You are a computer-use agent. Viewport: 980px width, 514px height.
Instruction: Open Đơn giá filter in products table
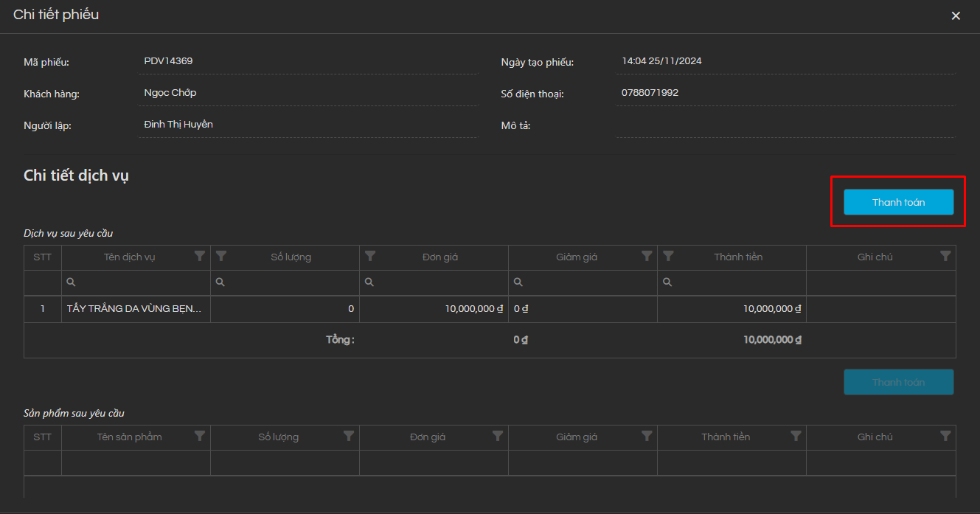tap(498, 436)
